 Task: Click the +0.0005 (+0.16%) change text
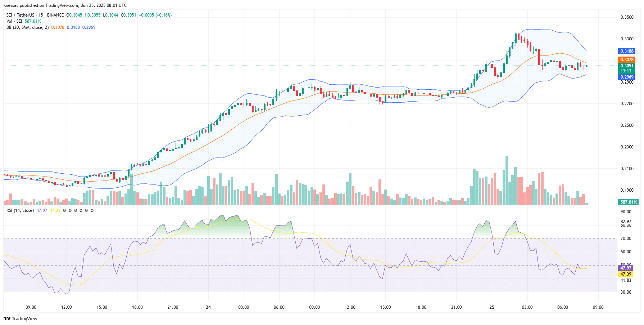pyautogui.click(x=155, y=15)
